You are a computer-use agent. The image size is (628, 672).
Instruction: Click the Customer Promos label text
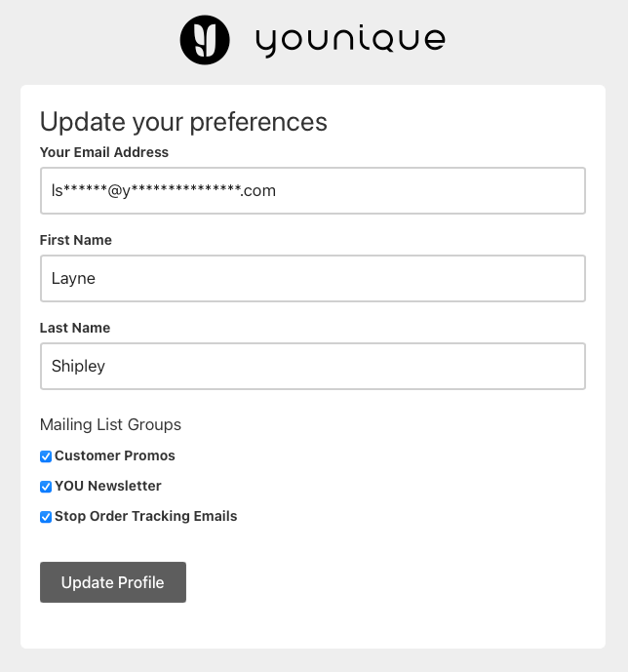coord(115,455)
